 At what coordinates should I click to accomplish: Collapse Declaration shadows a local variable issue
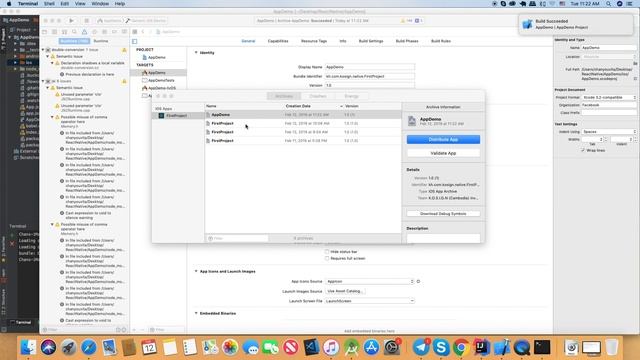click(x=52, y=63)
